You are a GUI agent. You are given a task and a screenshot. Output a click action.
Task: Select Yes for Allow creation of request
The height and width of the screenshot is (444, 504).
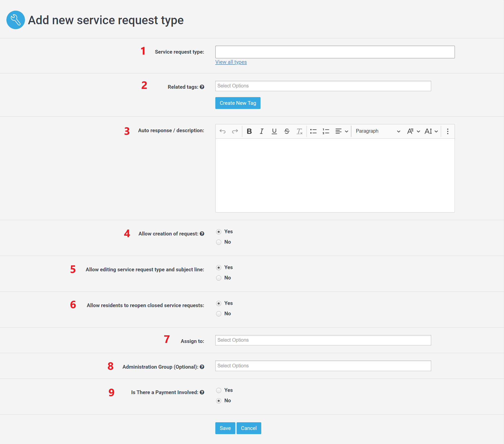(219, 232)
